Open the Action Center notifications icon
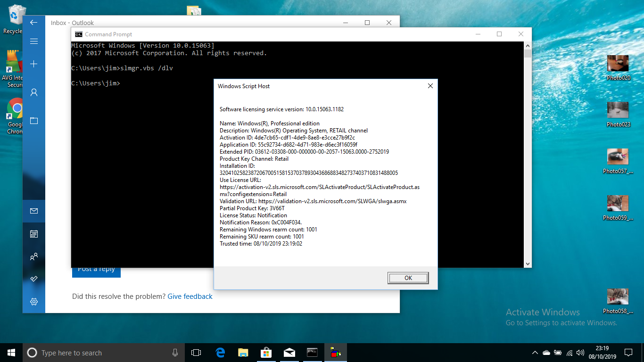 click(x=628, y=353)
